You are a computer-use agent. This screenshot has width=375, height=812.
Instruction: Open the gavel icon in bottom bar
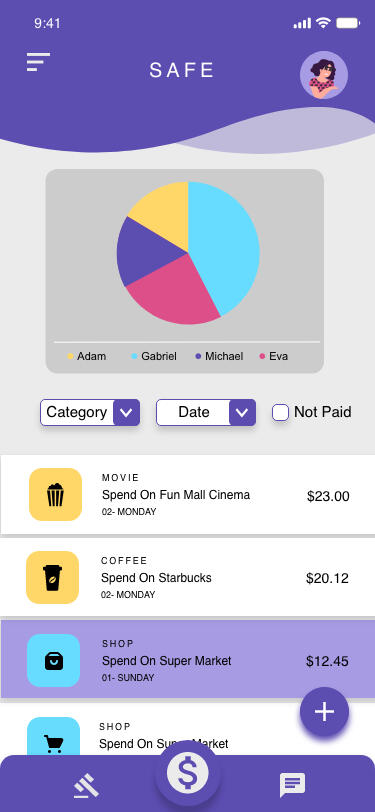(86, 785)
